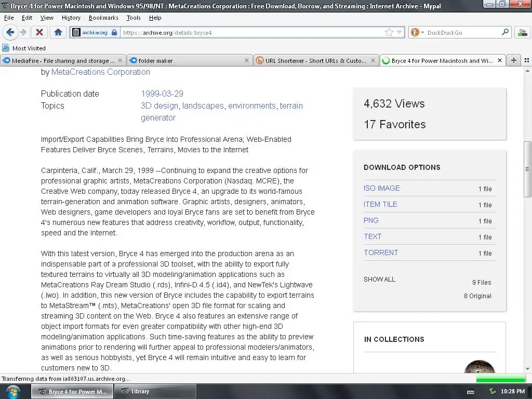
Task: Open a new tab with plus button
Action: [514, 60]
